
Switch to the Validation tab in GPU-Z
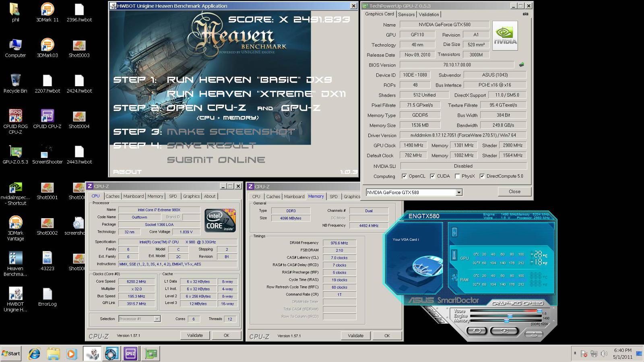pos(429,14)
